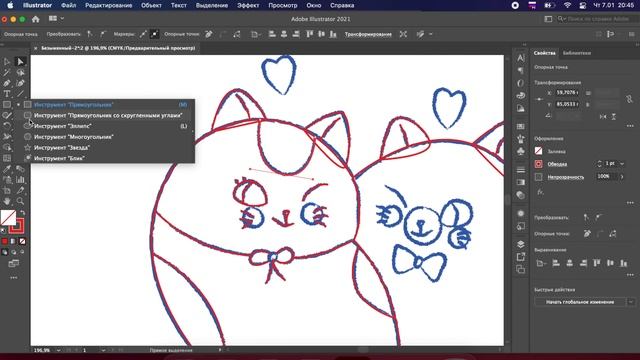The image size is (640, 360).
Task: Open more Align options ellipsis
Action: 630,275
